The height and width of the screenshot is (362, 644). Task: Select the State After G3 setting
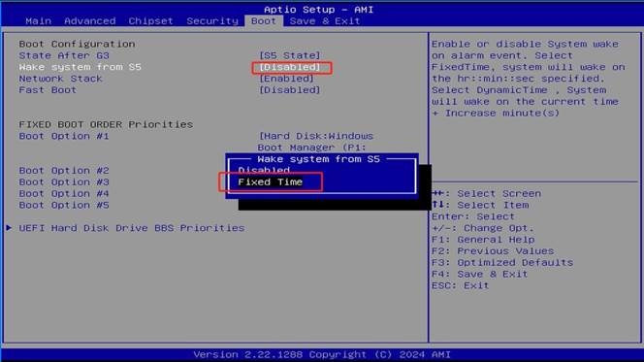pos(64,55)
